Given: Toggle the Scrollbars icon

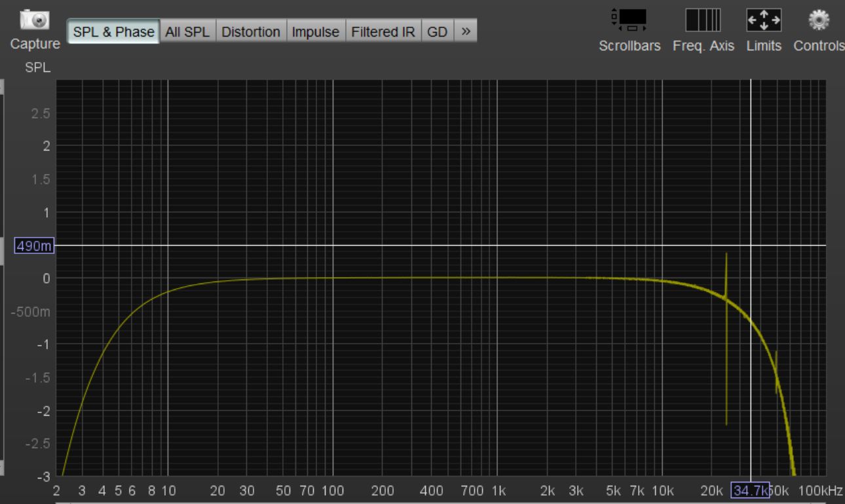Looking at the screenshot, I should coord(629,20).
